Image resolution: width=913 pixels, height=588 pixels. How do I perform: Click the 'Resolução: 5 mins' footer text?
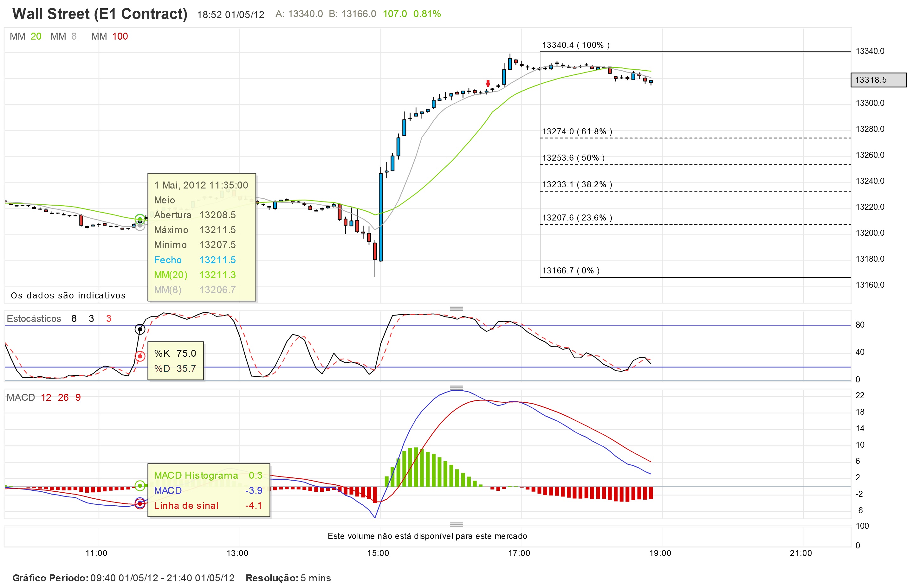288,578
